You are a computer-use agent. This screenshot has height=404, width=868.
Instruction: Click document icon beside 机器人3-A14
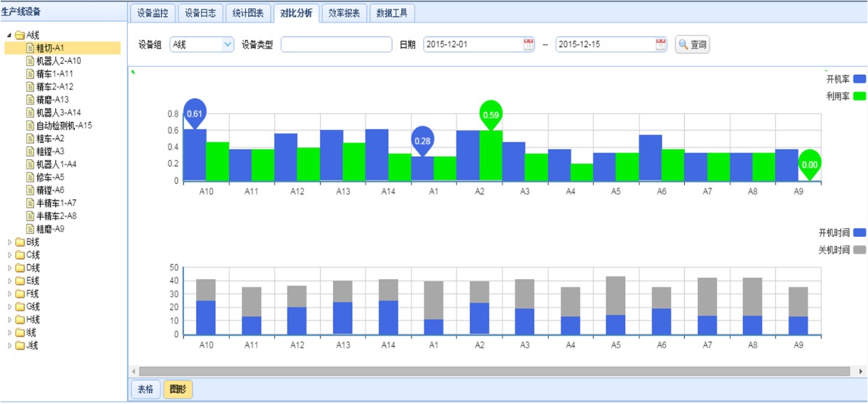tap(30, 113)
